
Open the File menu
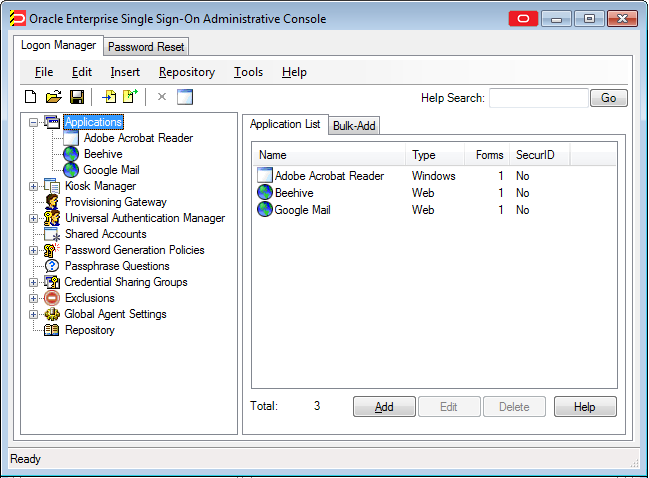point(44,72)
